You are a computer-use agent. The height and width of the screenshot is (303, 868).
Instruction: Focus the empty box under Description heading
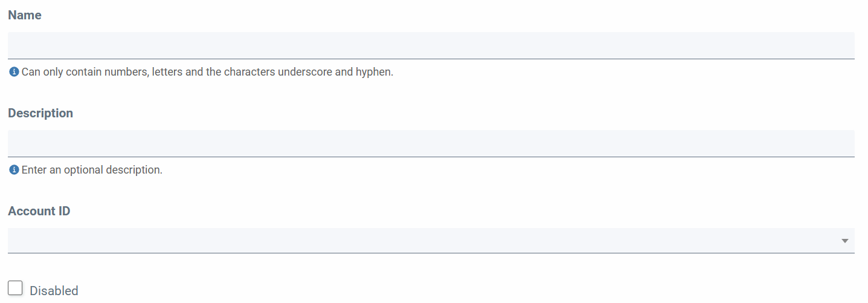click(x=431, y=143)
